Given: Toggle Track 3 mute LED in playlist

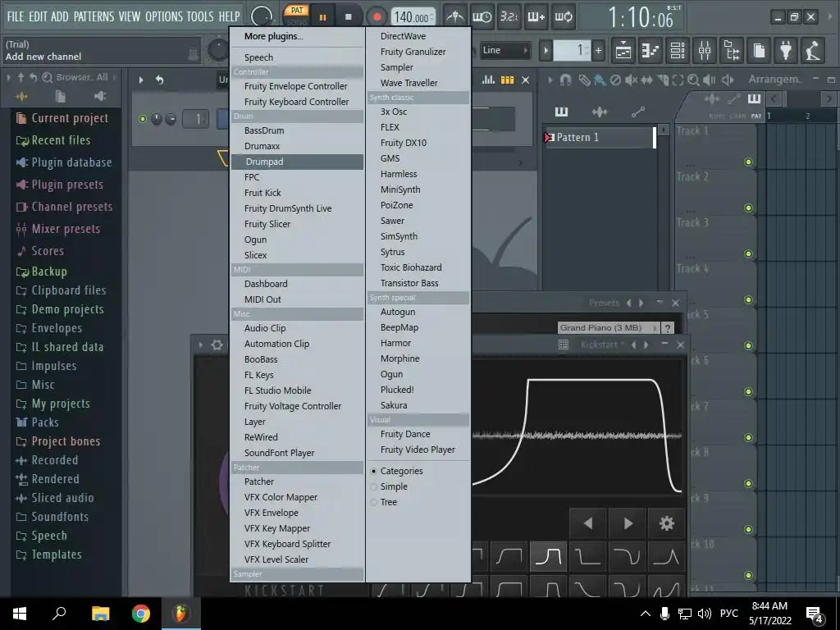Looking at the screenshot, I should point(748,254).
